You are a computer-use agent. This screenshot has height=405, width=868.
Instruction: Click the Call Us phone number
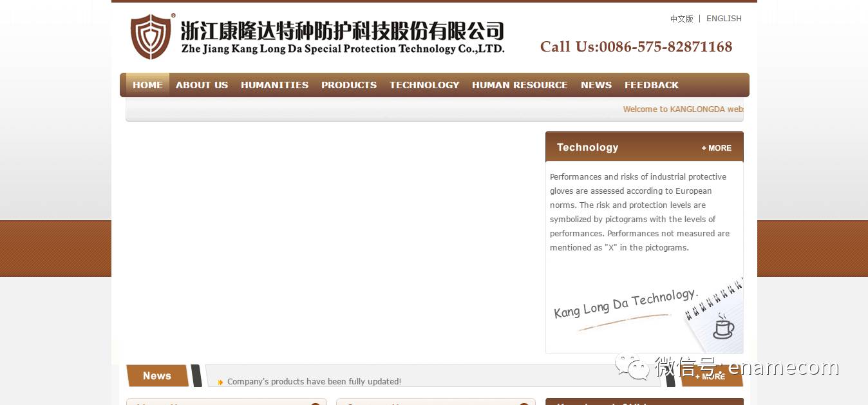636,47
